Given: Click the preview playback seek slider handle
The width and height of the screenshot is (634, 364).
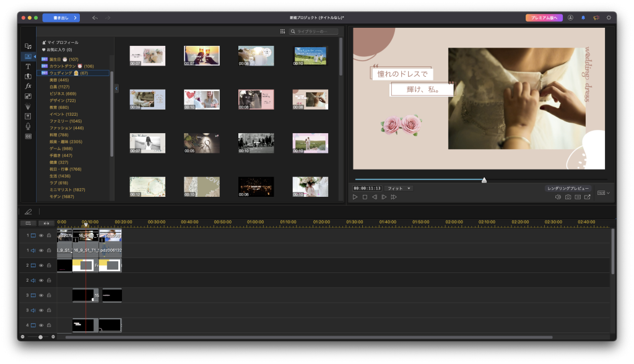Looking at the screenshot, I should click(x=484, y=180).
